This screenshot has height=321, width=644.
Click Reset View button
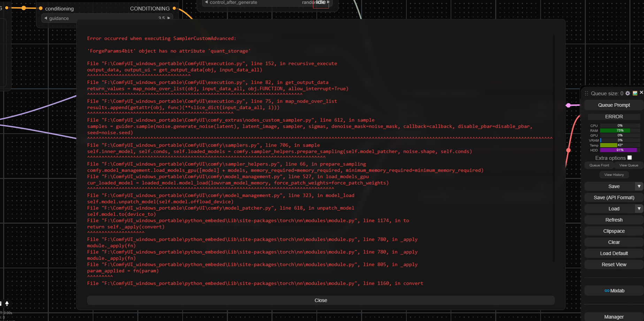[x=614, y=264]
